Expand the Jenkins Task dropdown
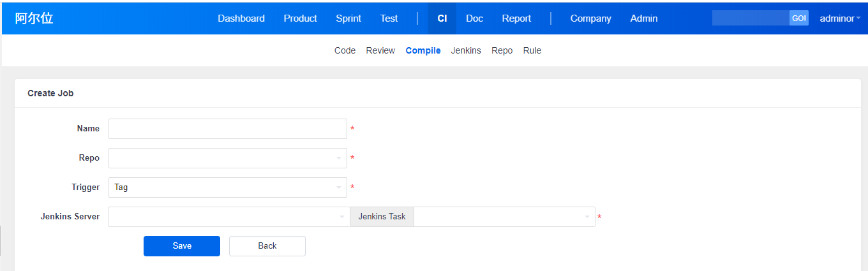Image resolution: width=868 pixels, height=271 pixels. pos(504,217)
